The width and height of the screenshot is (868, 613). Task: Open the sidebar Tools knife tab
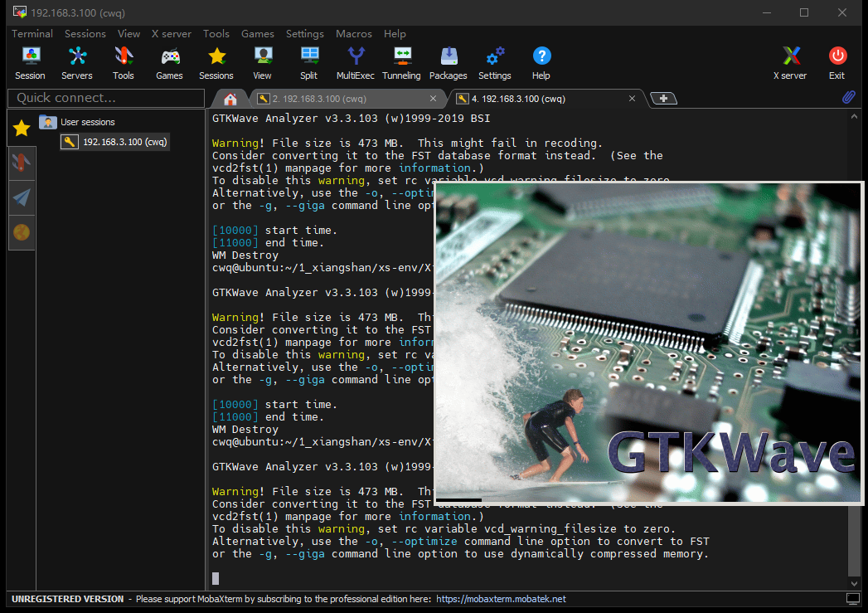click(22, 163)
